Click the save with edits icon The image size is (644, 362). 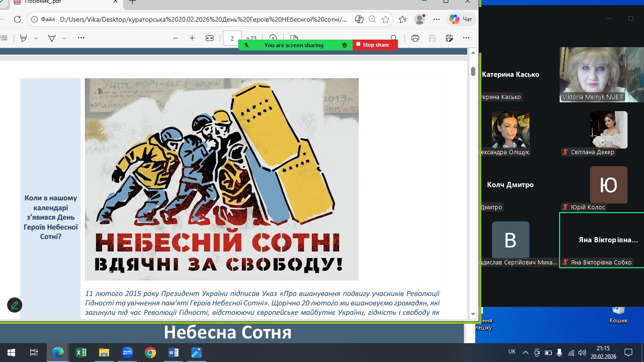pos(449,38)
